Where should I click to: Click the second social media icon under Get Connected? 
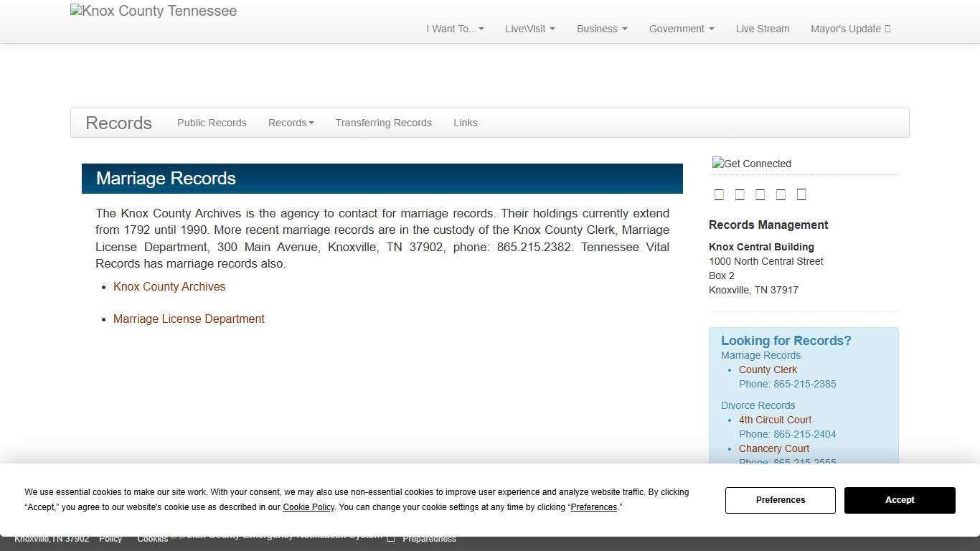click(x=740, y=194)
